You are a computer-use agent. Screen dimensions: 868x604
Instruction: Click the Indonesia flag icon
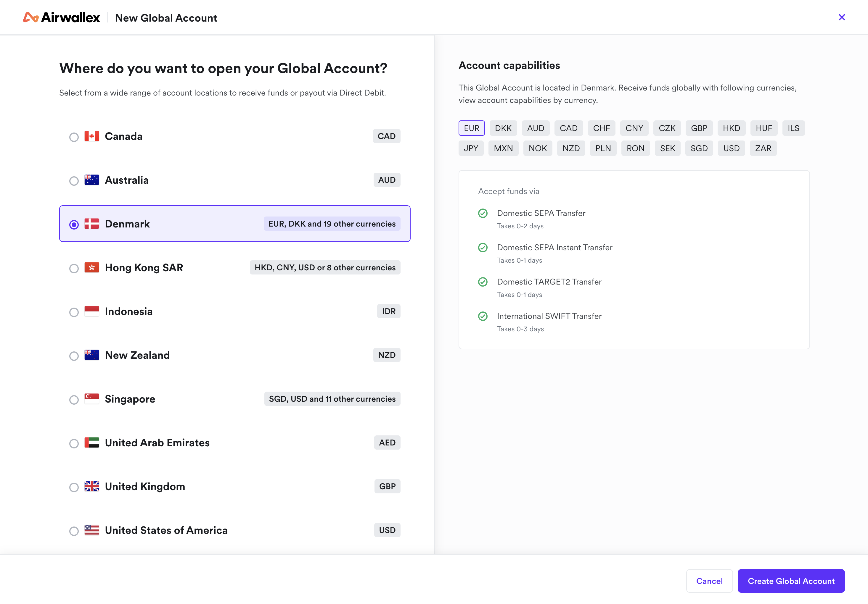point(91,311)
